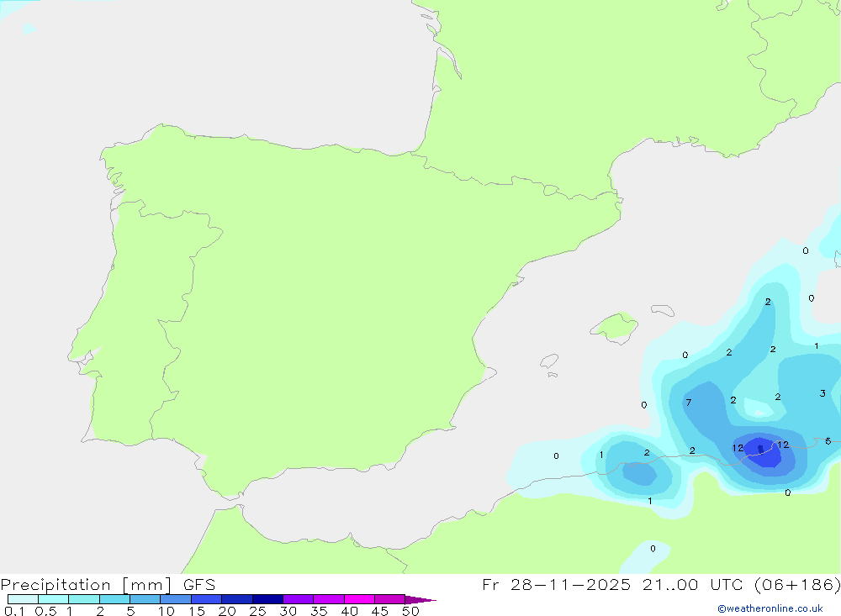This screenshot has height=616, width=841.
Task: Pick the 10–15 mm legend swatch
Action: (x=176, y=599)
